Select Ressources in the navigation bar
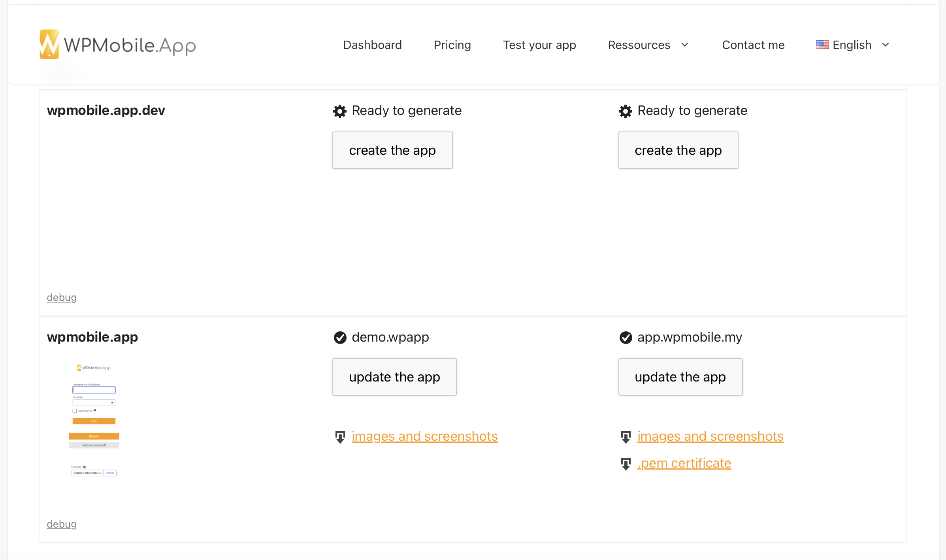Viewport: 946px width, 560px height. tap(639, 45)
